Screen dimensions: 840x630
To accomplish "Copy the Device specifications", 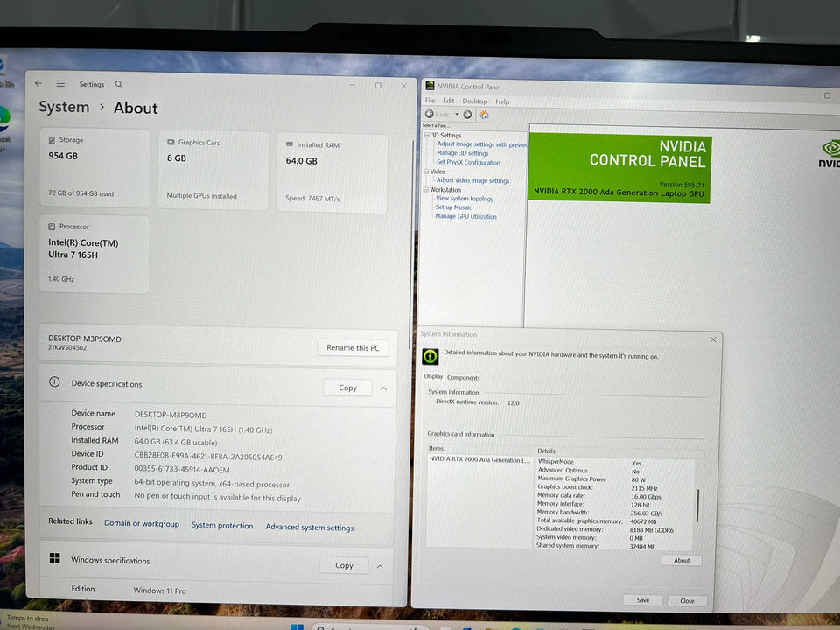I will click(x=347, y=388).
